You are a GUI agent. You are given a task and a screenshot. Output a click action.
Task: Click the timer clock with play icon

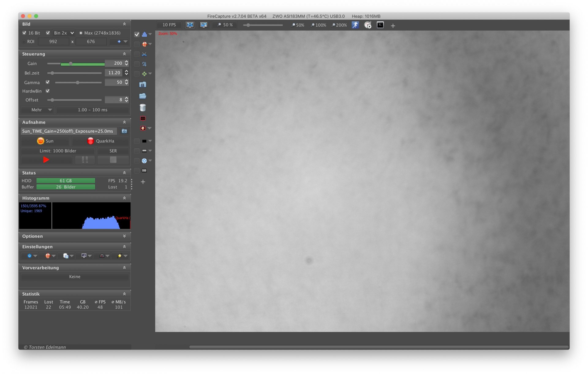(x=367, y=25)
